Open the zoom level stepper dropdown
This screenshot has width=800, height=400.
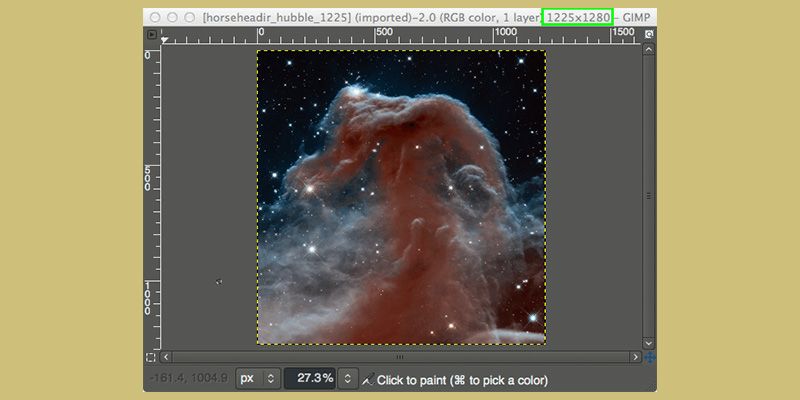pyautogui.click(x=347, y=379)
